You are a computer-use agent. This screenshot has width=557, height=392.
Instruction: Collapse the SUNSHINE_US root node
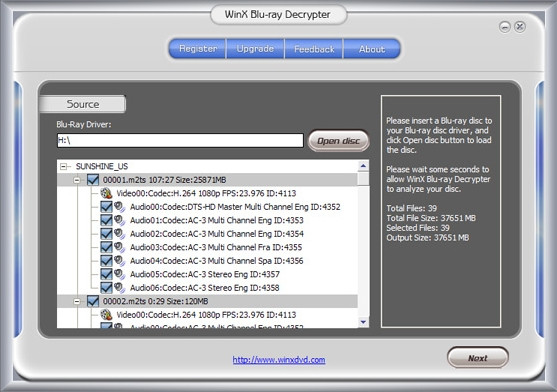click(63, 166)
